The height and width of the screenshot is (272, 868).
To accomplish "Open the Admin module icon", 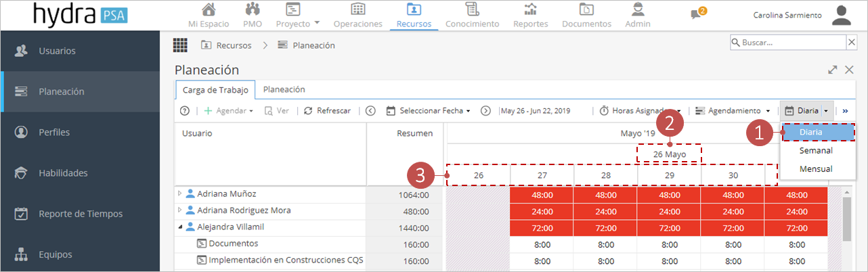I will click(x=637, y=9).
